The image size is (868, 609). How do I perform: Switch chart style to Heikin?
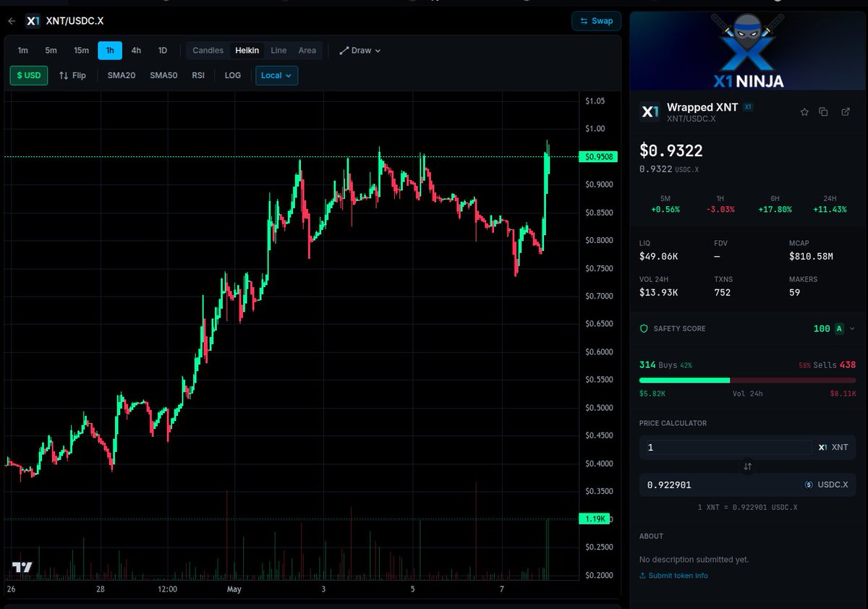247,51
